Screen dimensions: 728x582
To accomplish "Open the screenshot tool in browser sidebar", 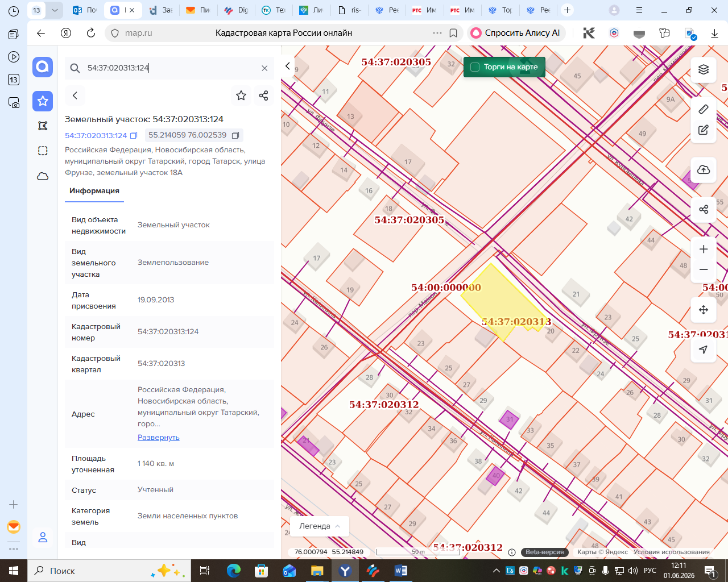I will pos(14,103).
